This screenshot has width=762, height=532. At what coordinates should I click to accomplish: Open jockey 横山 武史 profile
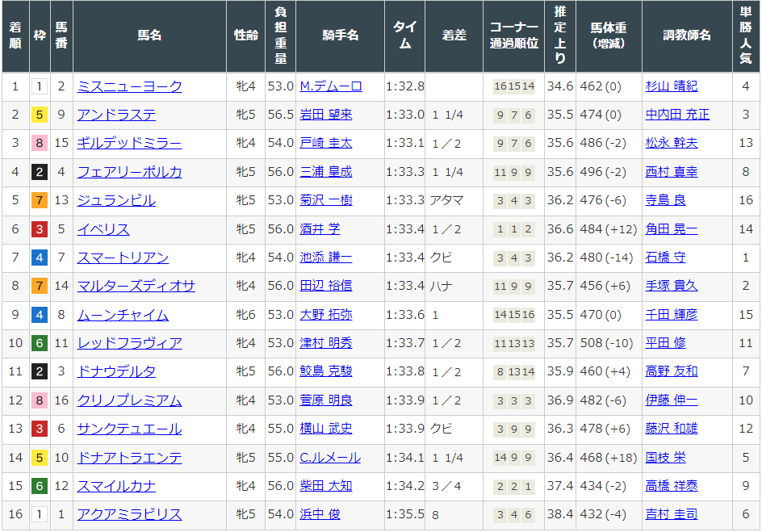pyautogui.click(x=325, y=429)
